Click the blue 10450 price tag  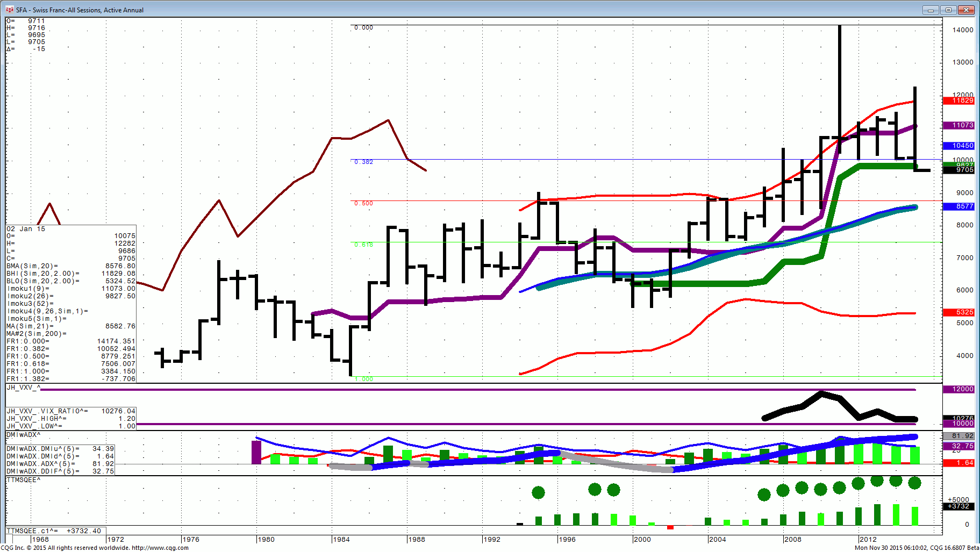pyautogui.click(x=962, y=146)
